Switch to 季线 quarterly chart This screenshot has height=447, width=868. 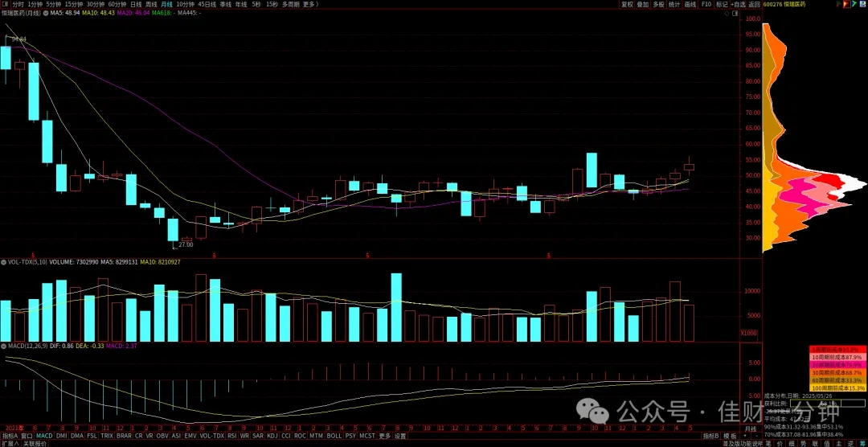point(225,4)
